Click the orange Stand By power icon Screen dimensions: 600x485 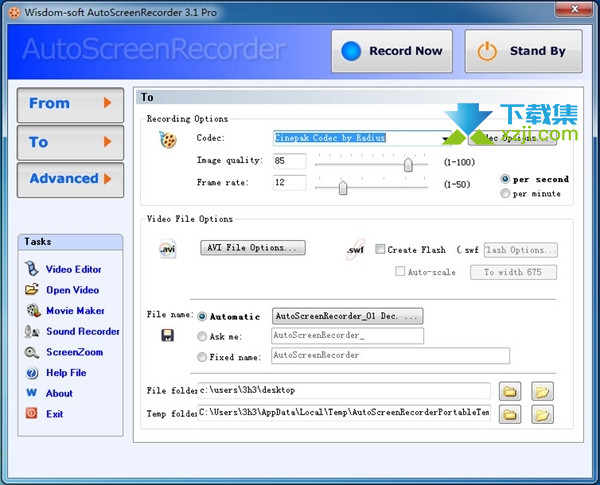click(x=487, y=51)
